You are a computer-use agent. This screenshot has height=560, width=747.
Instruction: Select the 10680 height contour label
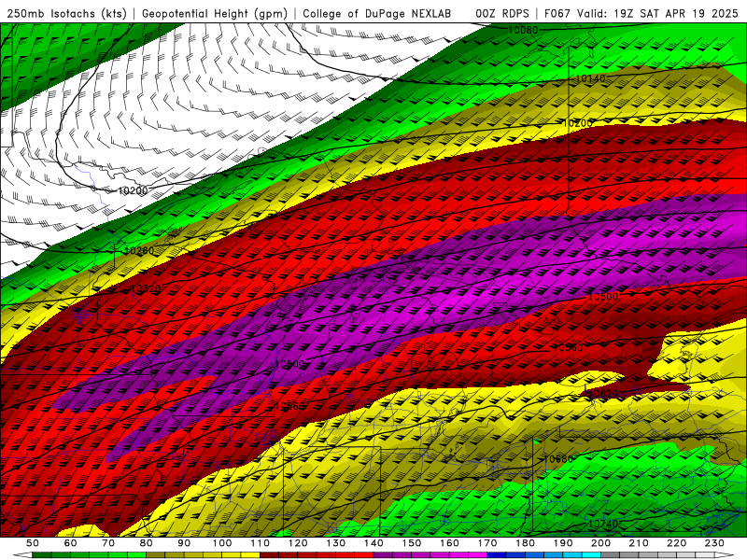point(558,459)
